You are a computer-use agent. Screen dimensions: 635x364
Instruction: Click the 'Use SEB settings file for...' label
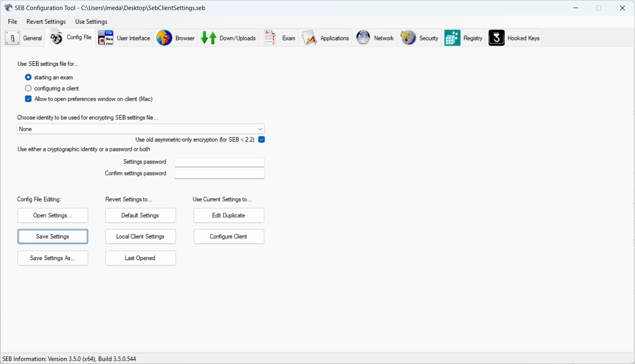coord(48,63)
